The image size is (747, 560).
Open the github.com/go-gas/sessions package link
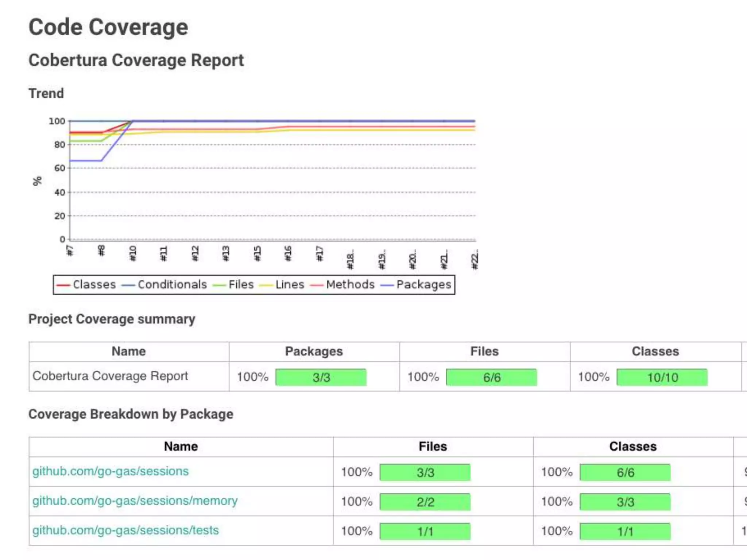pyautogui.click(x=110, y=471)
